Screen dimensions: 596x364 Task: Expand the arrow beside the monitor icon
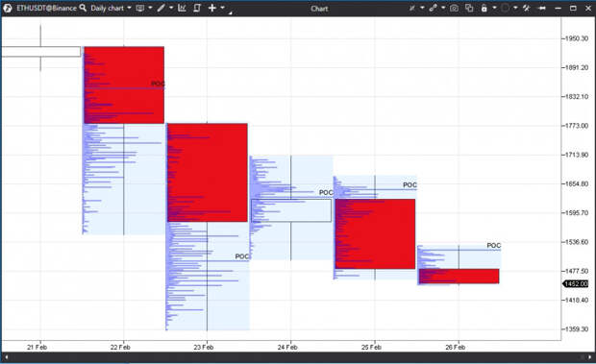[x=150, y=8]
